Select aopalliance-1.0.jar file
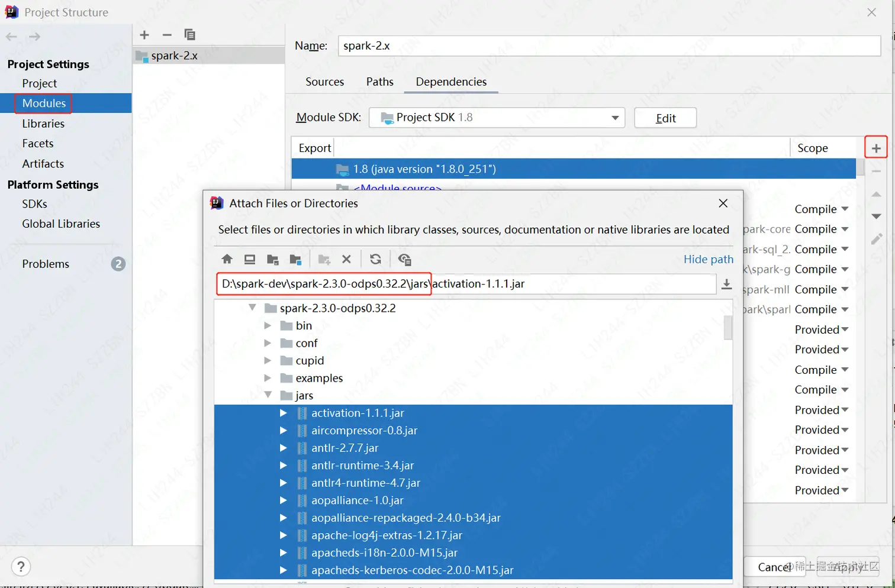Screen dimensions: 895x588 pyautogui.click(x=358, y=500)
